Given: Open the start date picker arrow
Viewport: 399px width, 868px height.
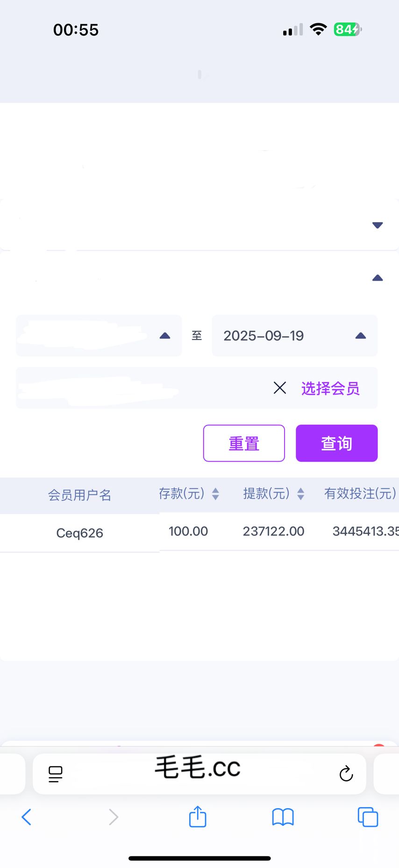Looking at the screenshot, I should click(x=165, y=336).
